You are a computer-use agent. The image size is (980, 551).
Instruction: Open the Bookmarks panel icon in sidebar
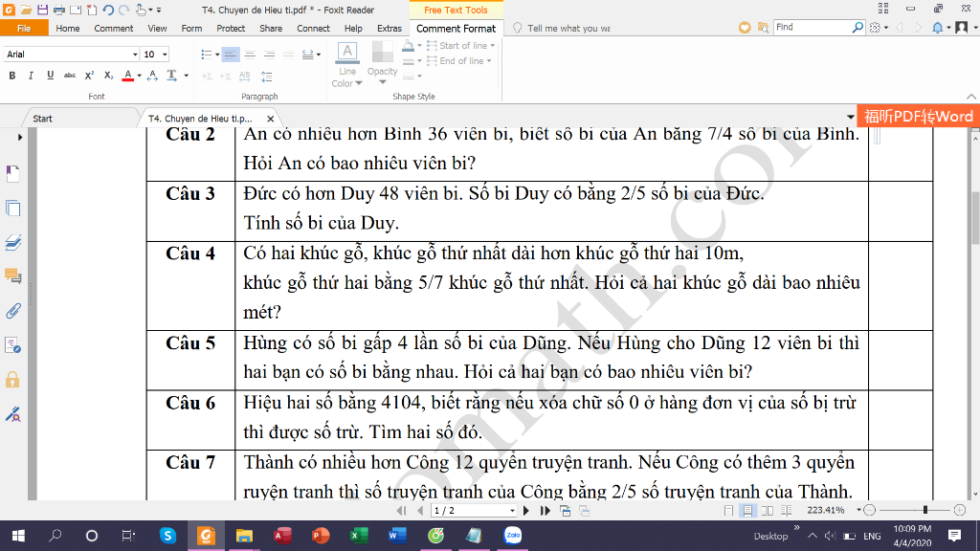pyautogui.click(x=12, y=173)
